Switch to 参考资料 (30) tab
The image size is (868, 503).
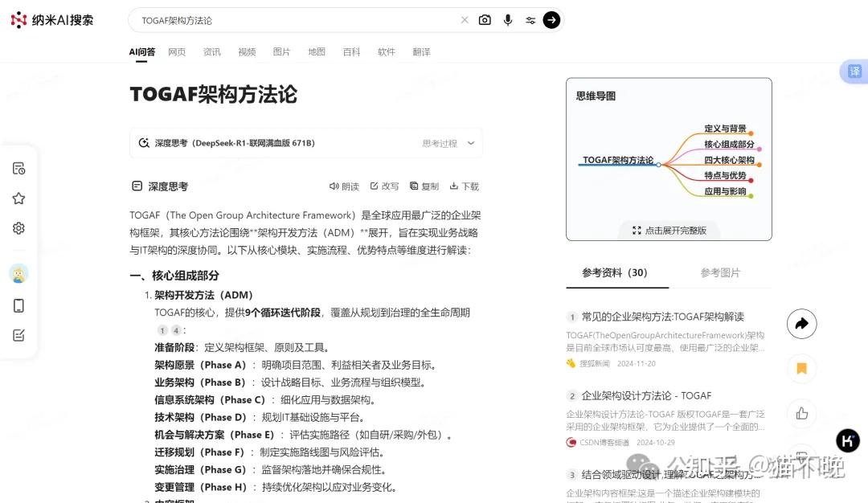pos(615,273)
